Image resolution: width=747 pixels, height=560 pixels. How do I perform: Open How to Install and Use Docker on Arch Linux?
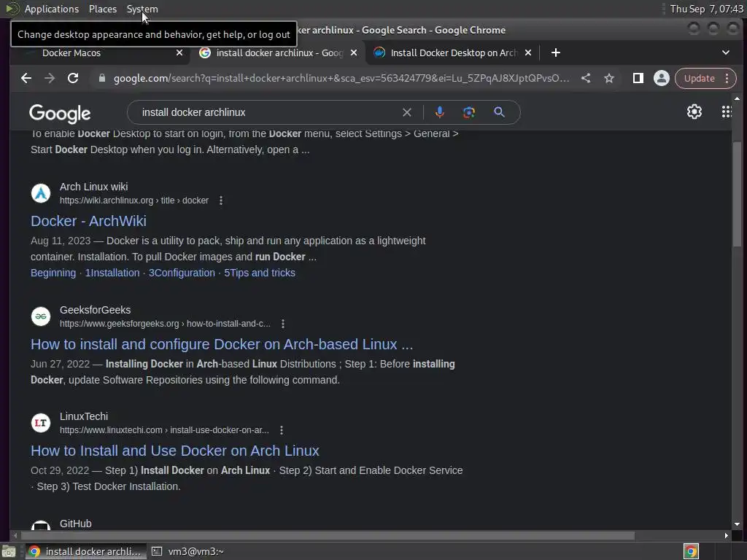[175, 451]
